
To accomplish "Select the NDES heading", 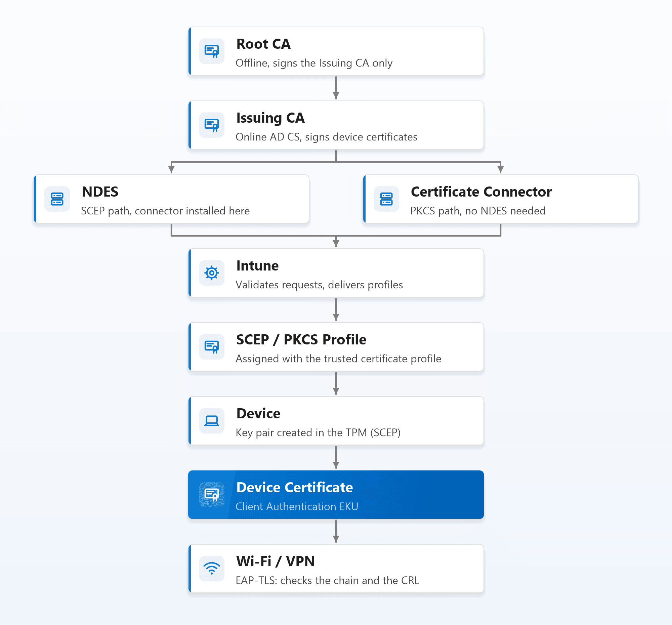I will (100, 192).
